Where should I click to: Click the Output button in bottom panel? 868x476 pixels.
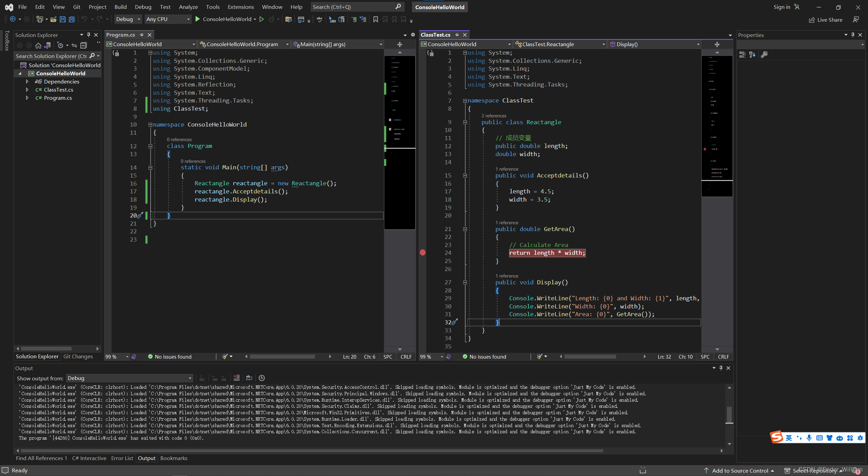146,458
